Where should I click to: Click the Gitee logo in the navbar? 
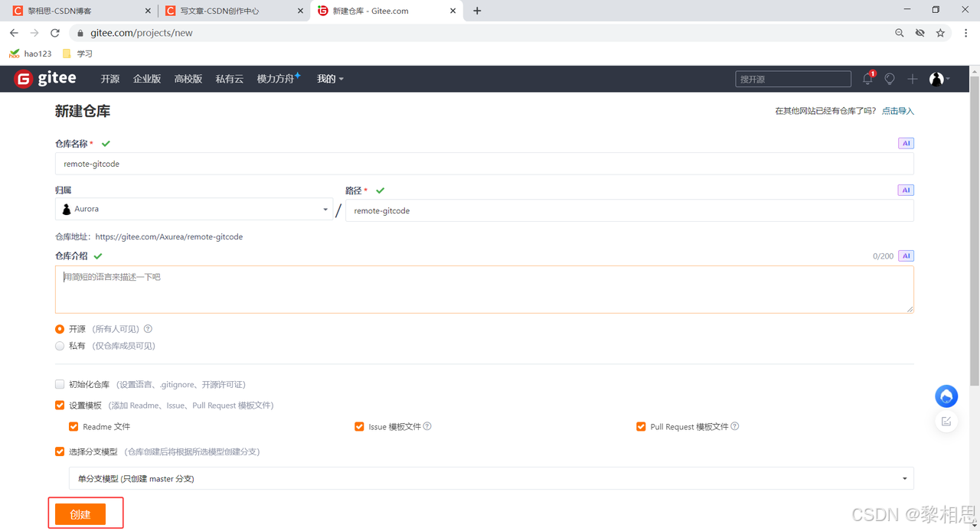45,79
